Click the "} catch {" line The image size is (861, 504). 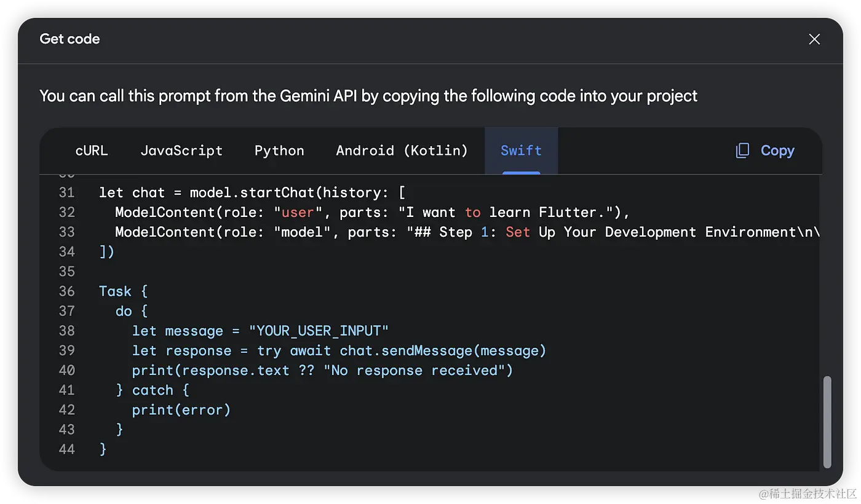152,390
